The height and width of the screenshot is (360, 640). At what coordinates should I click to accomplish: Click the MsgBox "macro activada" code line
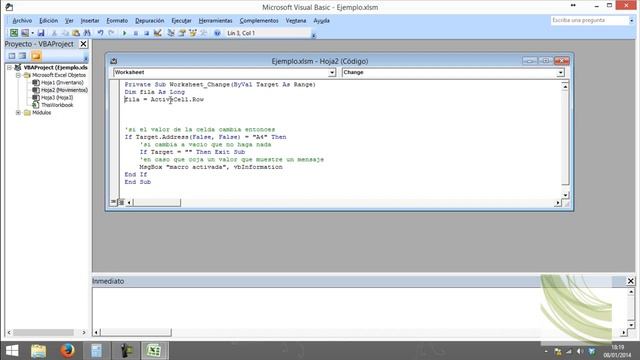click(x=211, y=167)
